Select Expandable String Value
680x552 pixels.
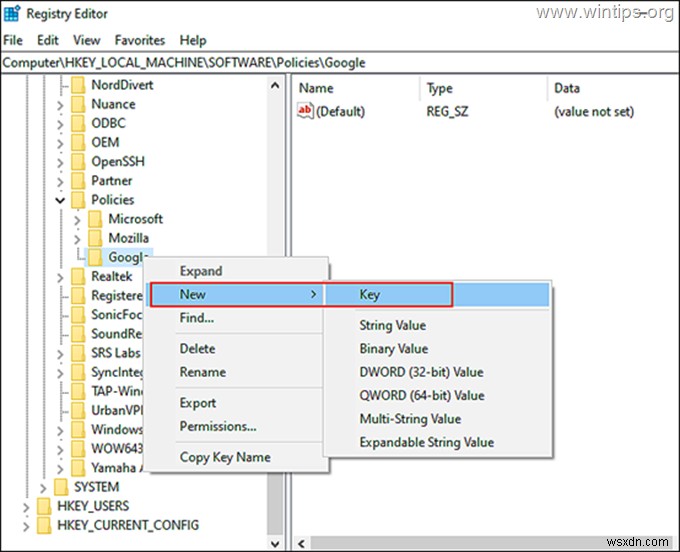coord(438,442)
